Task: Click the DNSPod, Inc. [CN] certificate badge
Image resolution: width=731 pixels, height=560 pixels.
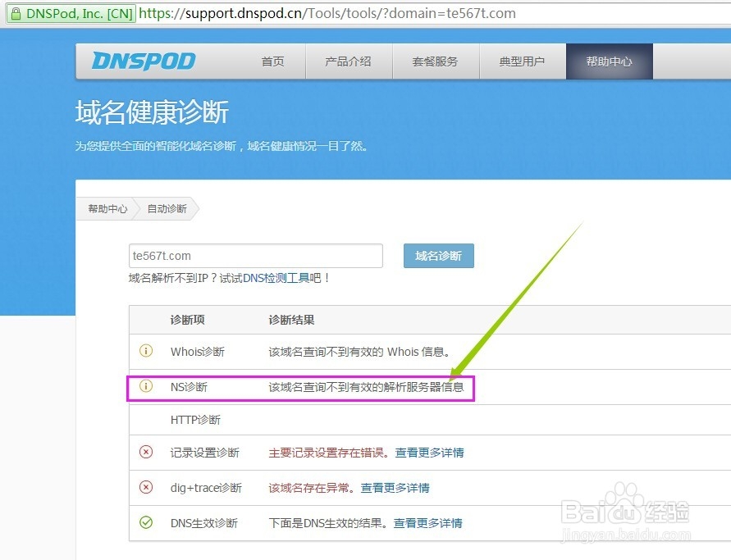Action: click(x=71, y=13)
